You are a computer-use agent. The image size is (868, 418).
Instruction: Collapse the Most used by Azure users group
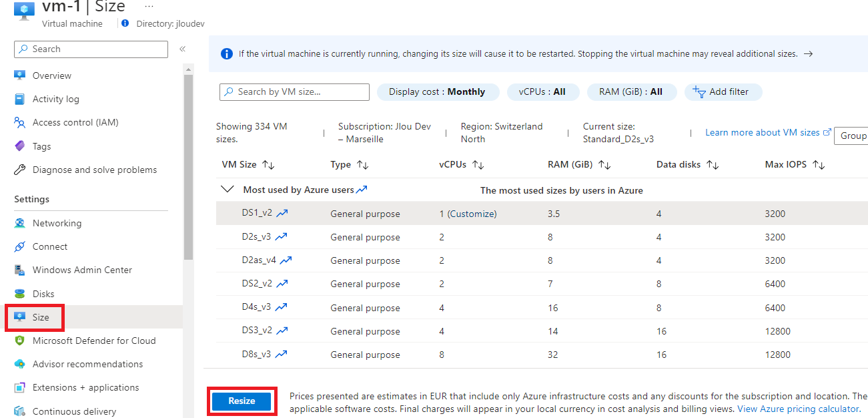(228, 190)
